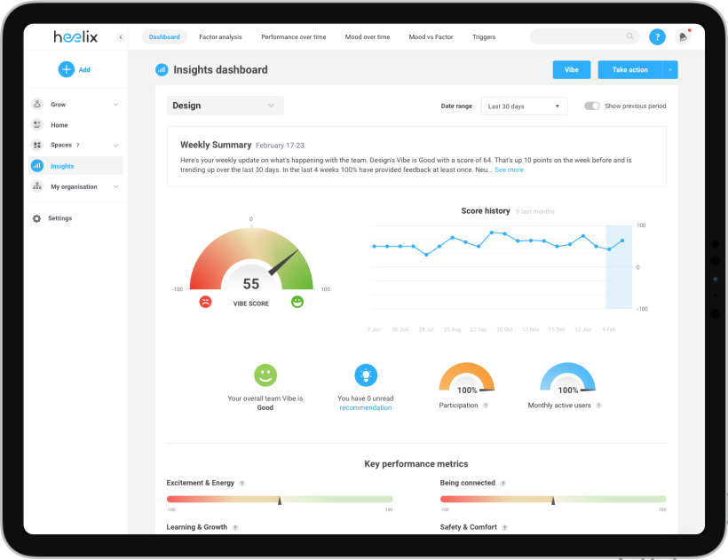This screenshot has height=560, width=728.
Task: Click the Key performance metrics heading
Action: [x=416, y=464]
